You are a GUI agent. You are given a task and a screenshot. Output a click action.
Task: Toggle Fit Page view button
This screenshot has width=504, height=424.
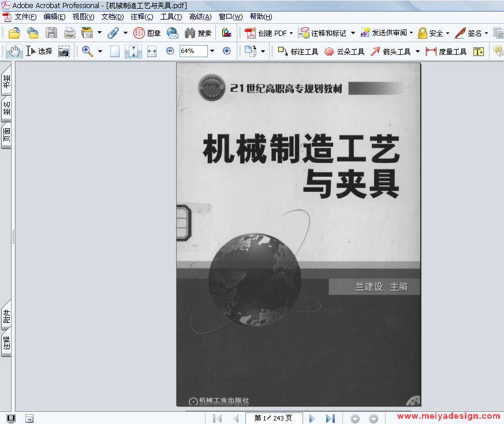point(133,51)
